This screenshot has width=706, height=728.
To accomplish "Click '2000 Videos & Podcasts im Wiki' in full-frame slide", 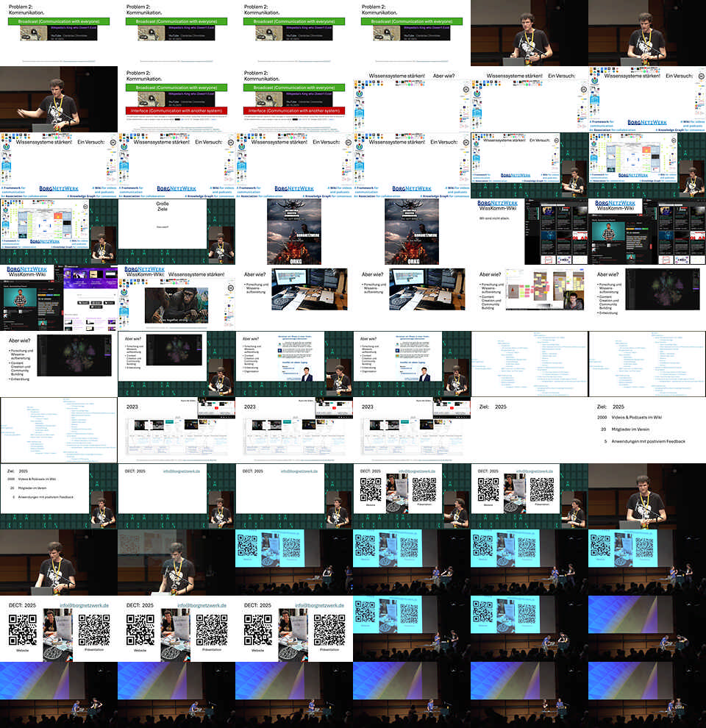I will pyautogui.click(x=630, y=418).
